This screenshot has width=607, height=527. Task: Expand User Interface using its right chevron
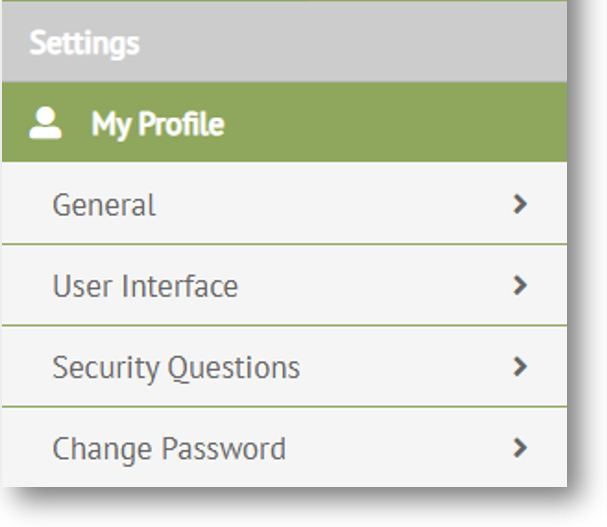(519, 285)
